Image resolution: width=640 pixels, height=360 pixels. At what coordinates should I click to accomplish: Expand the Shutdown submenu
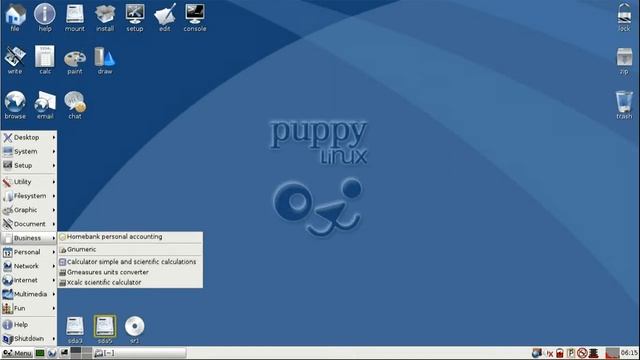click(x=29, y=338)
